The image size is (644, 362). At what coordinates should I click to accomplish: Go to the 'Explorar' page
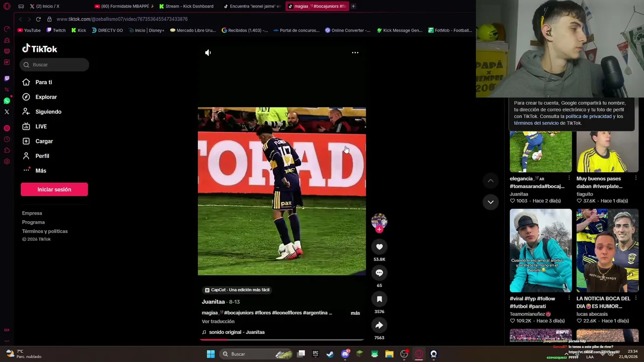(39, 97)
